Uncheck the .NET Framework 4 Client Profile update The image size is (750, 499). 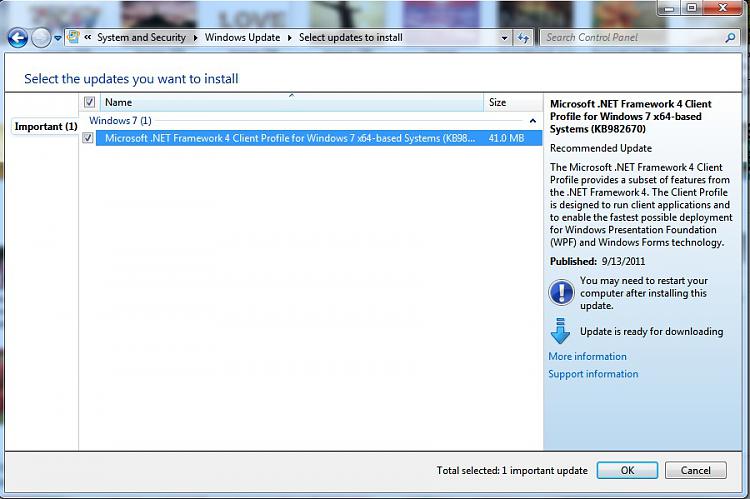tap(88, 138)
